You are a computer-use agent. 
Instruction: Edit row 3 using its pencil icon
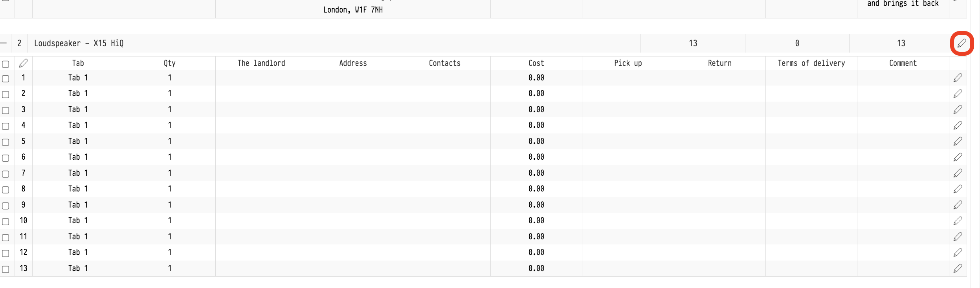point(958,109)
